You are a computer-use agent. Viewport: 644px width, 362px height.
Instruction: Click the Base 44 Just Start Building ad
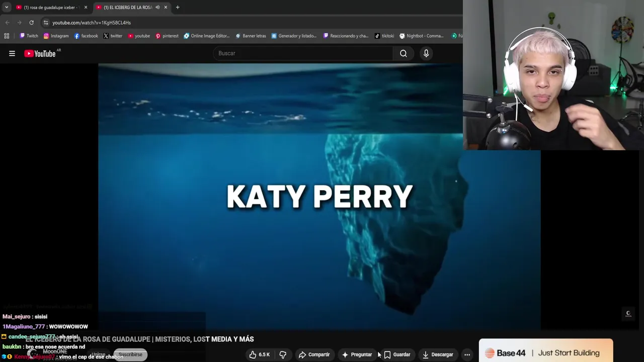(546, 351)
